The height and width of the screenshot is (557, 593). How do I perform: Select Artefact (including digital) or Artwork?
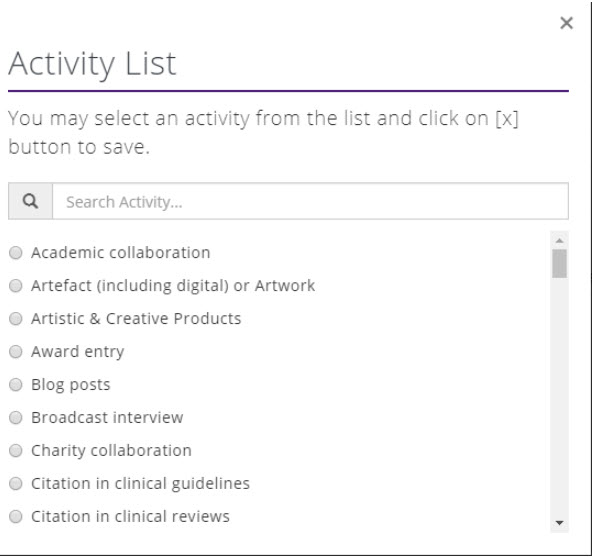16,285
